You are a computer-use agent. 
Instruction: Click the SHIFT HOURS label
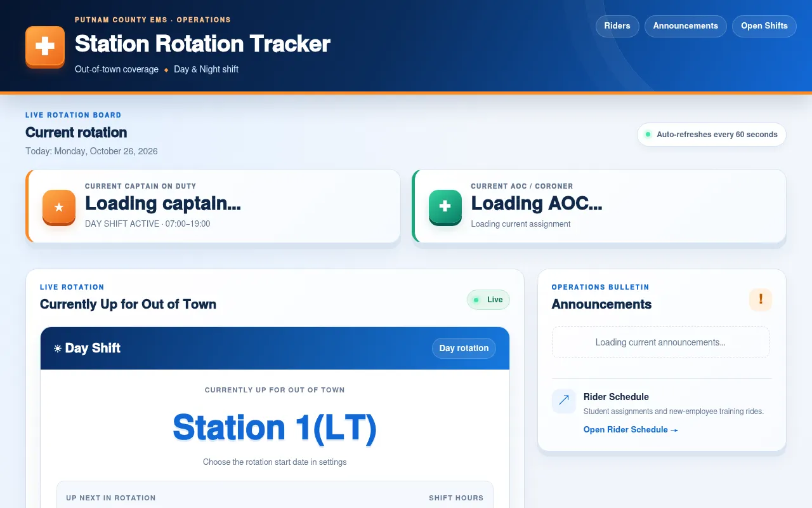coord(456,498)
